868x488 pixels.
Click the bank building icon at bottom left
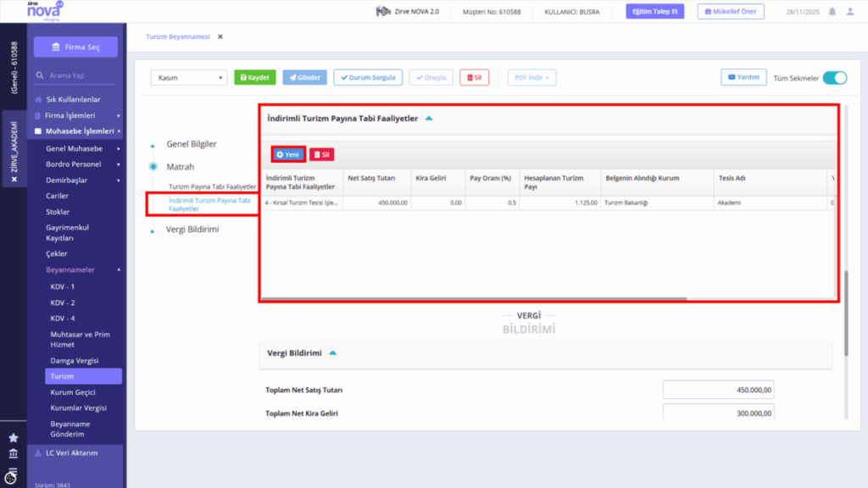coord(14,454)
